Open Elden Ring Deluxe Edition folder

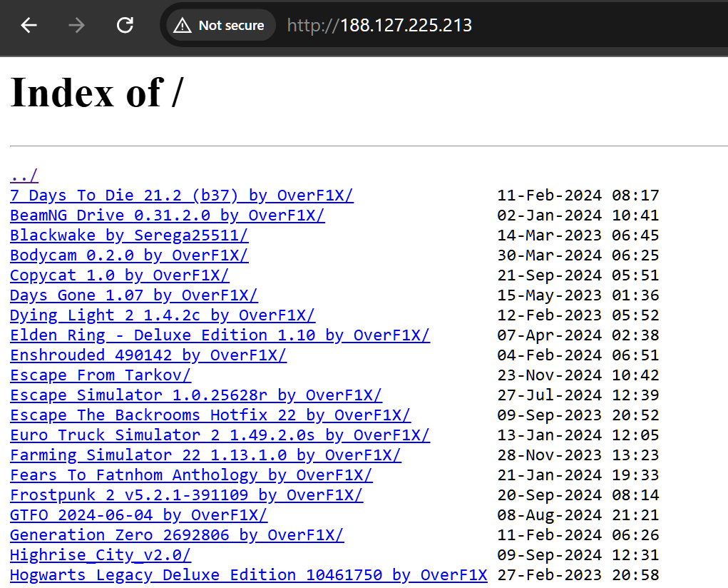point(220,335)
